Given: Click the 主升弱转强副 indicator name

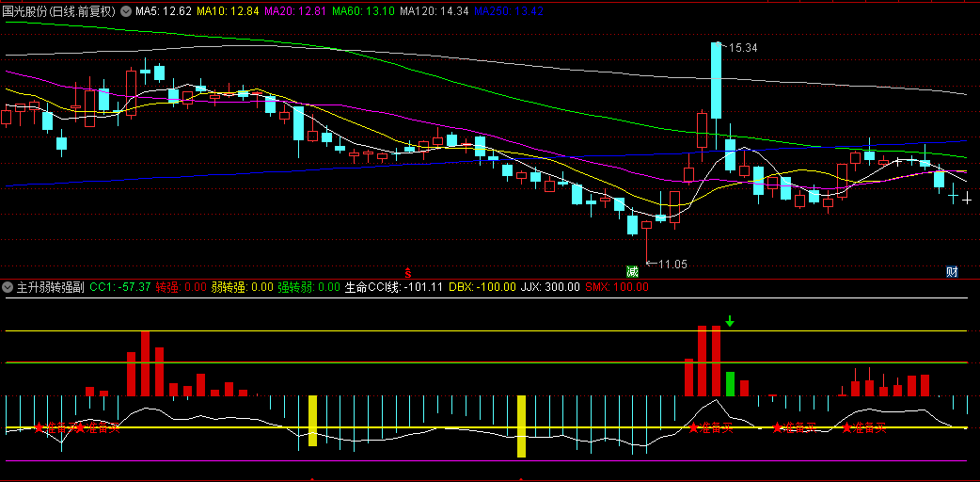Looking at the screenshot, I should [51, 287].
